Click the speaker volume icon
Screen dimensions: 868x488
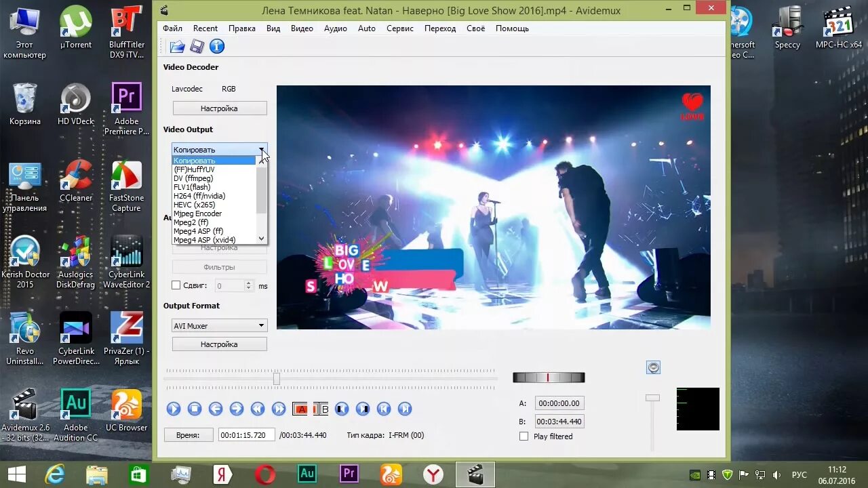pyautogui.click(x=653, y=367)
